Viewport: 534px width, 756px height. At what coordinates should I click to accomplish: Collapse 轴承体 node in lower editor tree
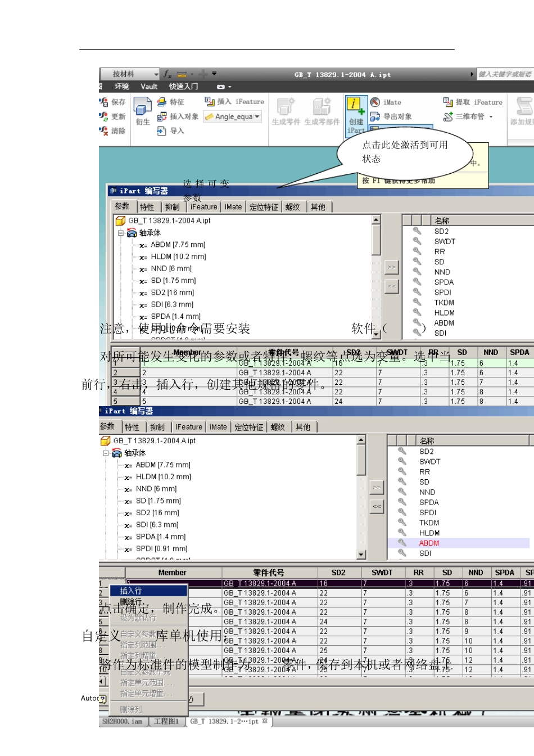pyautogui.click(x=106, y=453)
